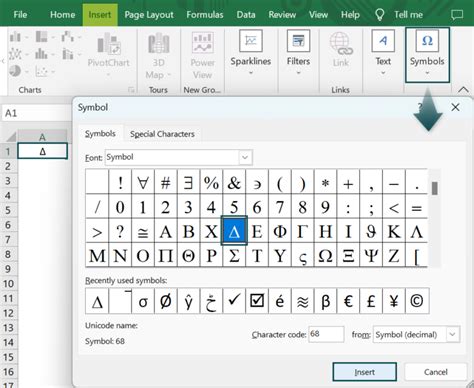Switch to Special Characters tab
The height and width of the screenshot is (388, 474).
coord(162,134)
